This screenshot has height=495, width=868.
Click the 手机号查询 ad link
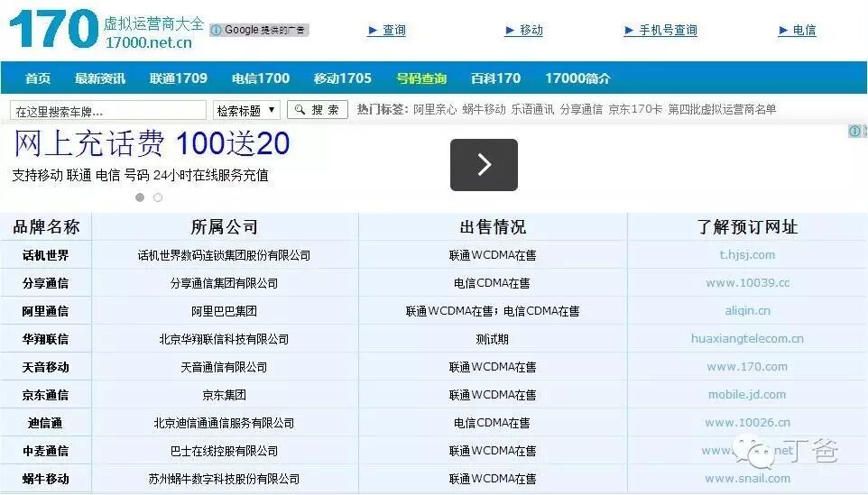pos(660,31)
